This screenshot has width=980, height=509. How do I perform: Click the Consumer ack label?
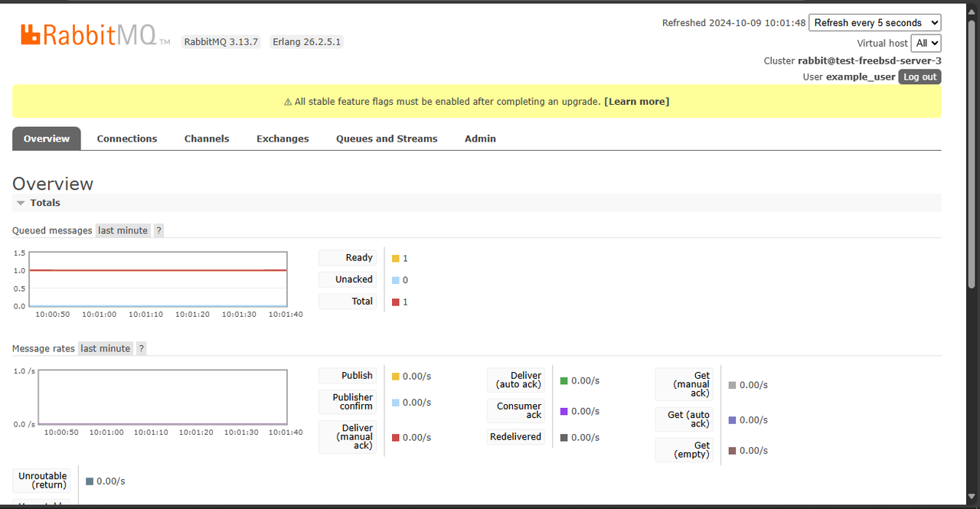[x=516, y=411]
